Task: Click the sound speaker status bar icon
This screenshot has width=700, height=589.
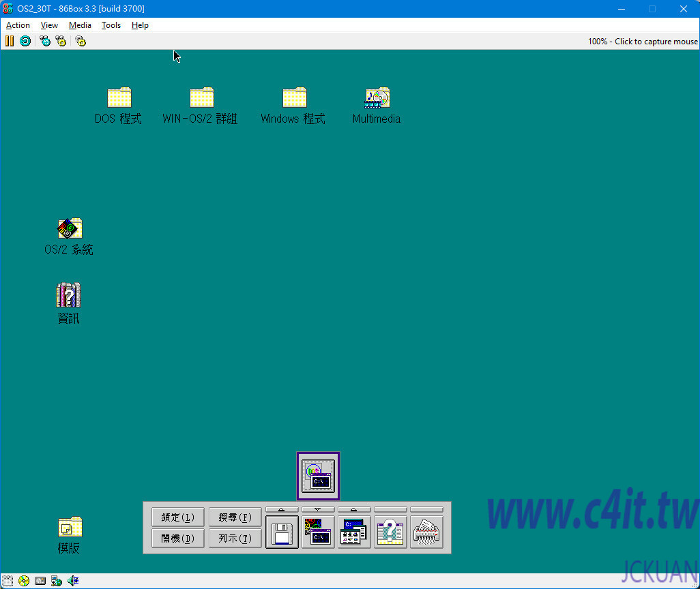Action: pyautogui.click(x=73, y=581)
